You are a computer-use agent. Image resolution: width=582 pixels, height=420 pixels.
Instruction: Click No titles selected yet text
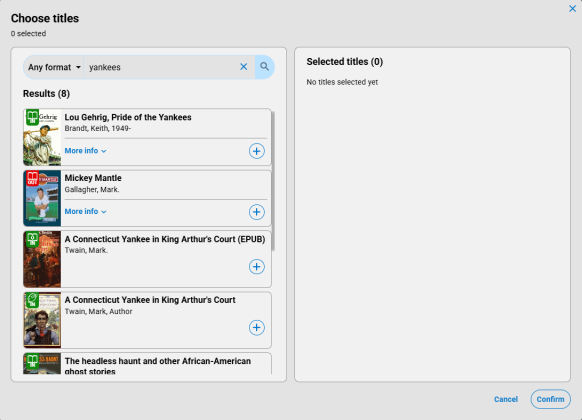click(342, 82)
